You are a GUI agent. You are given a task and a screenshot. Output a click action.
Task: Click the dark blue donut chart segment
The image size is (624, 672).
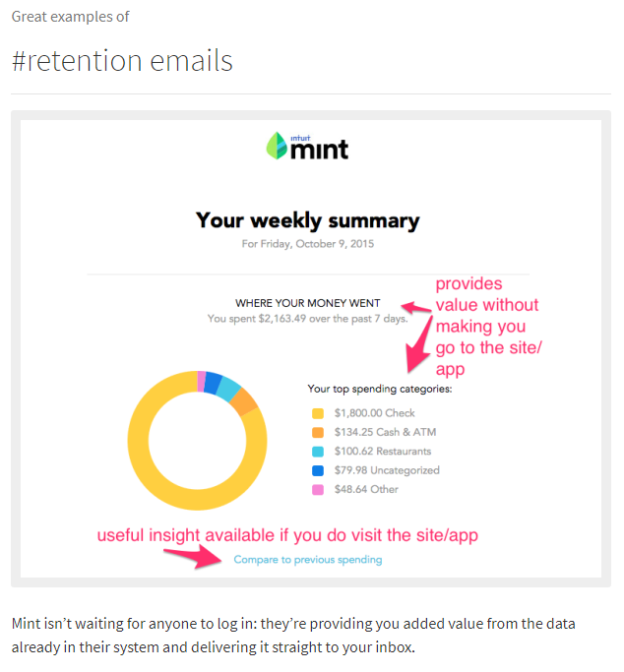213,383
